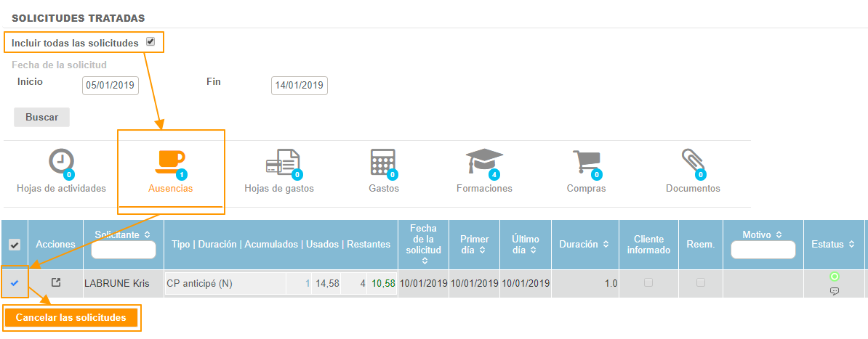Screen dimensions: 868x339
Task: Click the Inicio date field
Action: point(110,86)
